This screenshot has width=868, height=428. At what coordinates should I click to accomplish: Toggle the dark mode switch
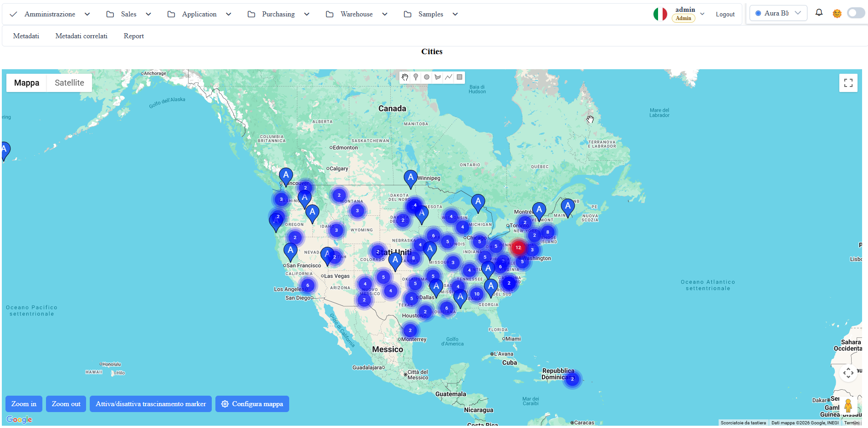(x=856, y=13)
